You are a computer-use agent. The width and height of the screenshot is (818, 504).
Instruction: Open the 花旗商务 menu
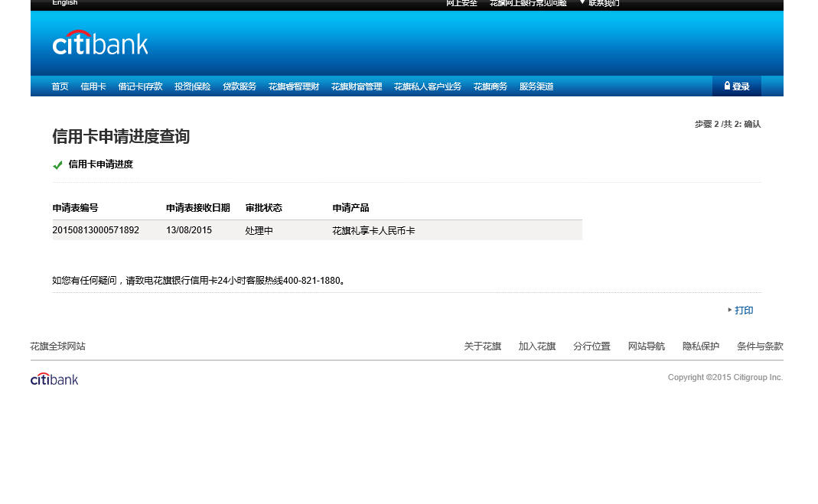[x=490, y=86]
